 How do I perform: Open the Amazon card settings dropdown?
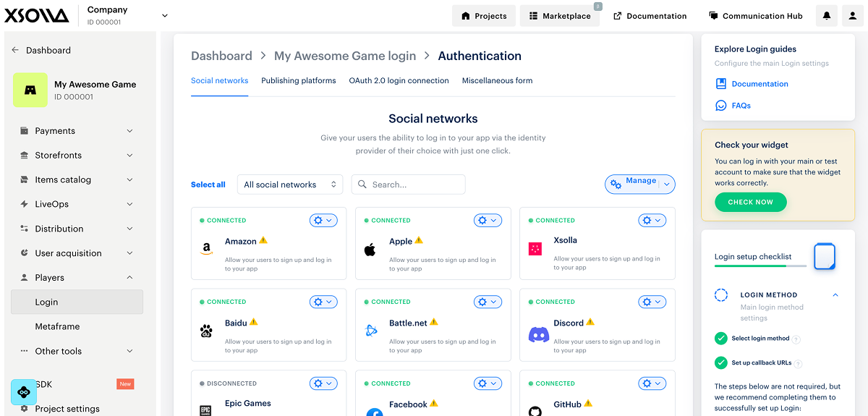[323, 220]
